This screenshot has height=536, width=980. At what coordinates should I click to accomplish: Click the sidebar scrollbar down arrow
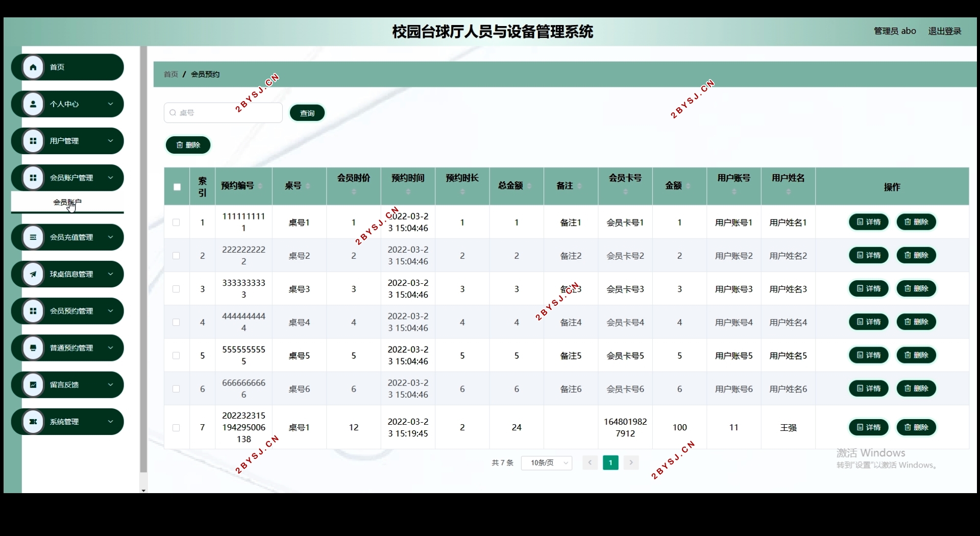[x=143, y=490]
